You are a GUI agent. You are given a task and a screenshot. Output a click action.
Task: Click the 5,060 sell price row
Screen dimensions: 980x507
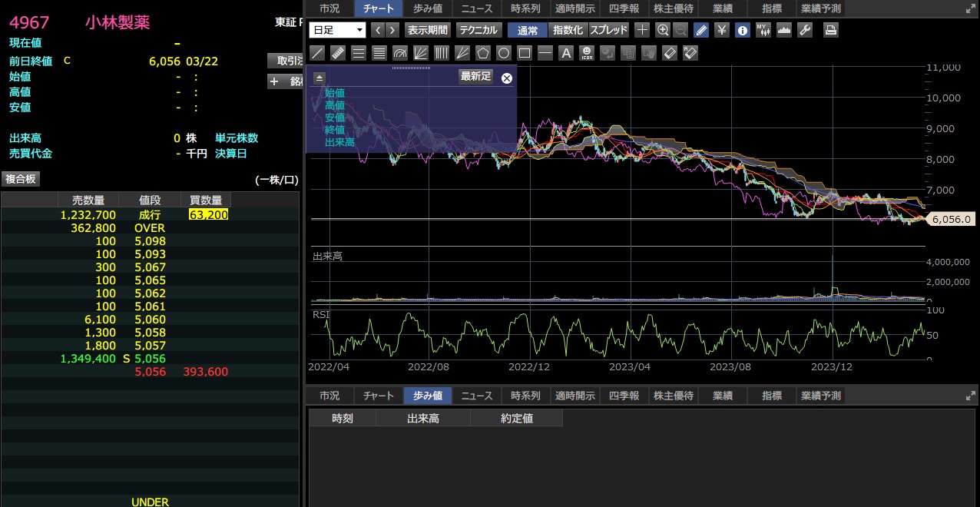coord(150,320)
